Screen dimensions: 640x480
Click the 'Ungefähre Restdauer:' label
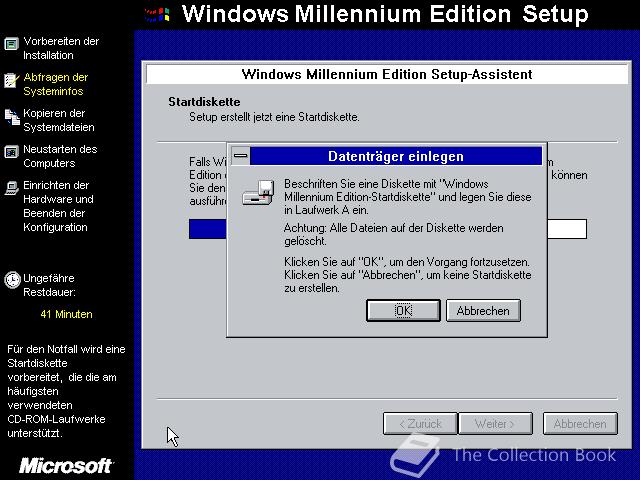(49, 285)
